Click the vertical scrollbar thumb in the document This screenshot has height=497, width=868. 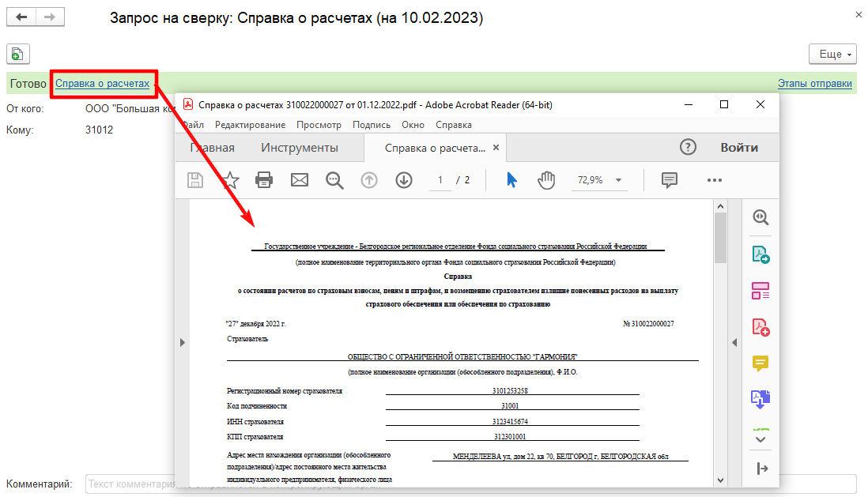pos(720,237)
